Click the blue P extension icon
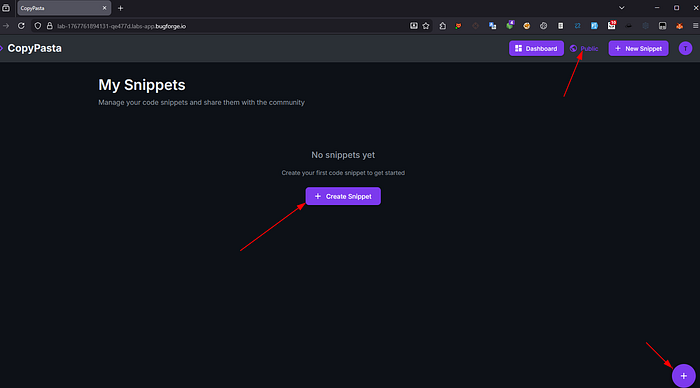Image resolution: width=700 pixels, height=388 pixels. pyautogui.click(x=594, y=26)
